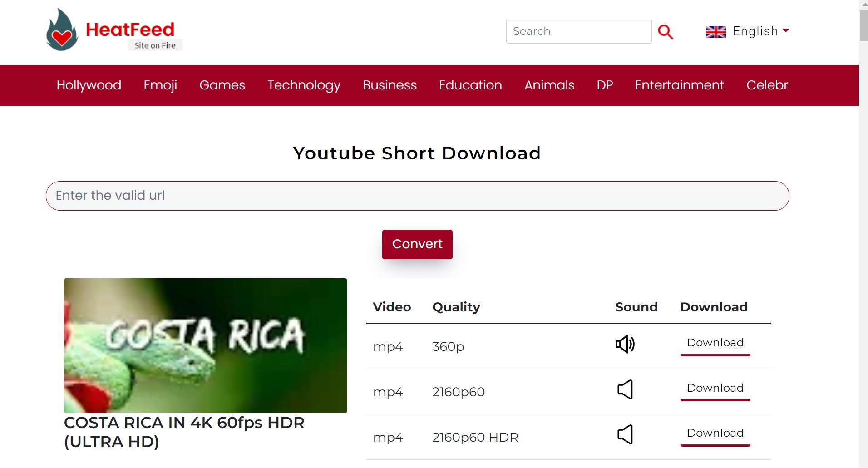
Task: Click the HeatFeed flame logo
Action: click(62, 30)
